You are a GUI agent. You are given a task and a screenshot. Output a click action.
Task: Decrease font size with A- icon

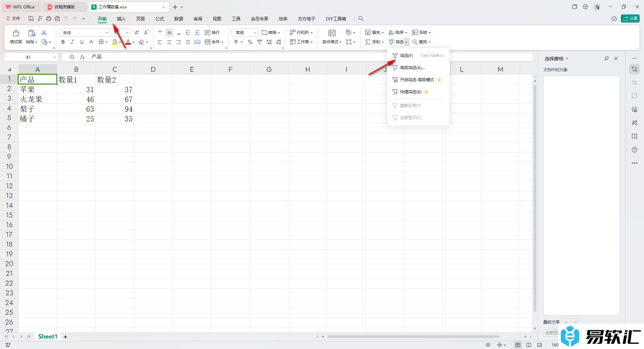(146, 32)
